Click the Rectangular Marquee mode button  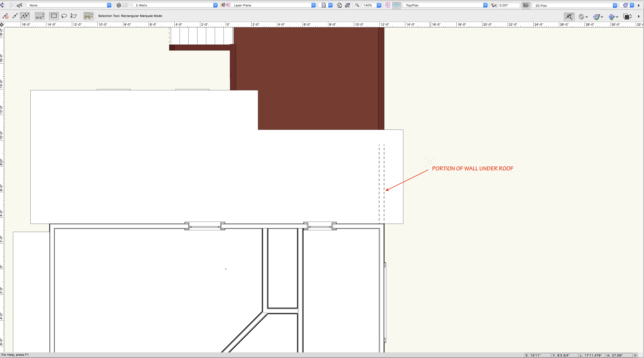54,16
